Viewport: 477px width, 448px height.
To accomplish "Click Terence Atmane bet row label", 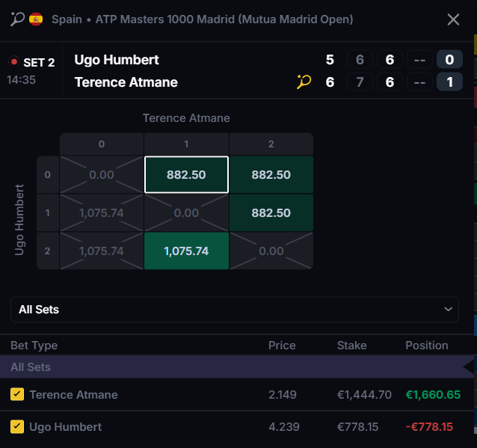I will (73, 395).
